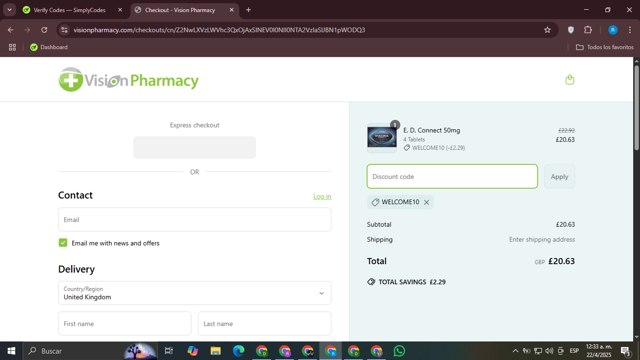
Task: Click the Log in link
Action: coord(322,196)
